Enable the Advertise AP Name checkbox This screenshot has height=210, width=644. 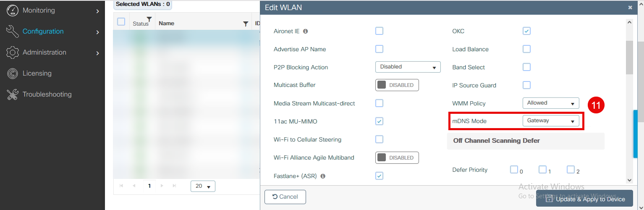coord(379,49)
